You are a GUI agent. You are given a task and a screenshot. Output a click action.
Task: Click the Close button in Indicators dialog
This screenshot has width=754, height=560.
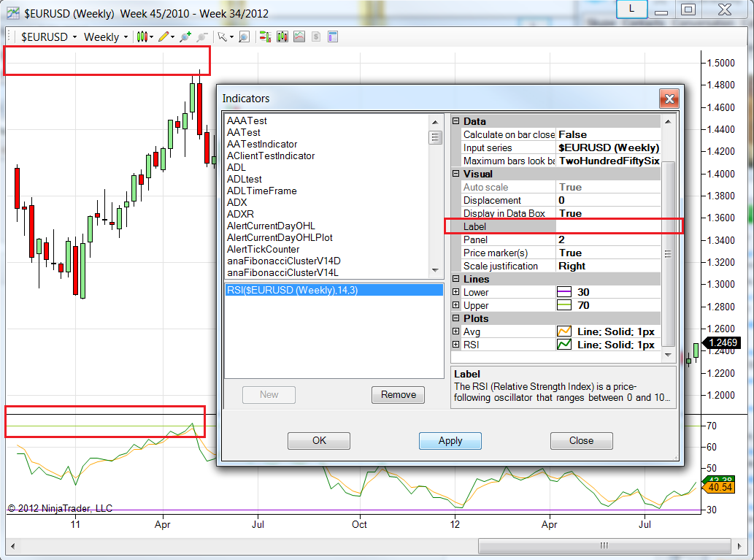[x=581, y=441]
